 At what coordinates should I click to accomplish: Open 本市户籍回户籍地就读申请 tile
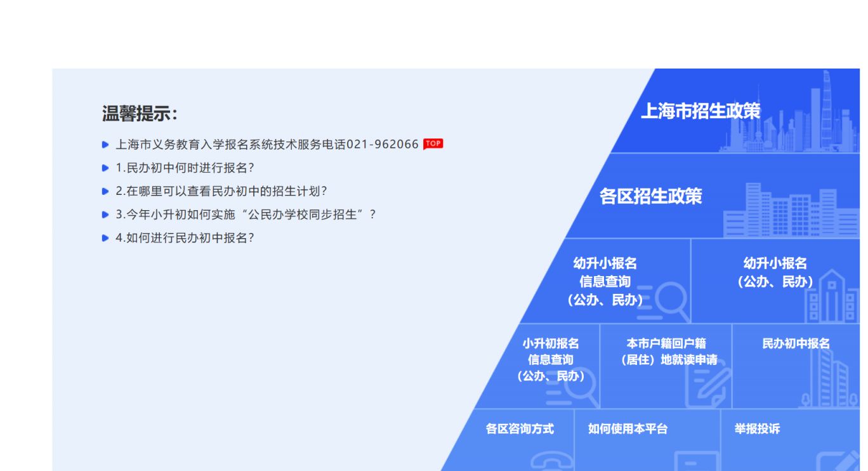(666, 367)
